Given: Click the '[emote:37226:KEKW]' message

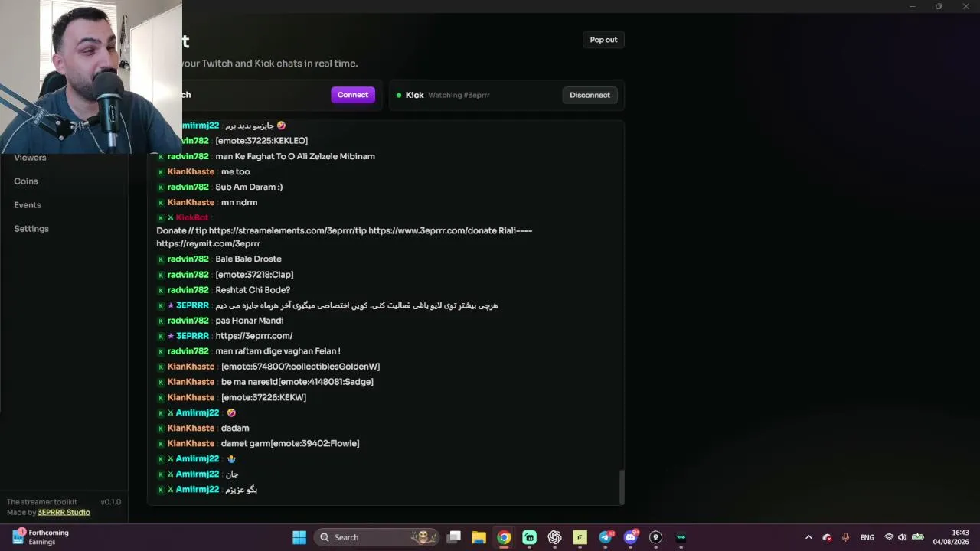Looking at the screenshot, I should (x=263, y=397).
